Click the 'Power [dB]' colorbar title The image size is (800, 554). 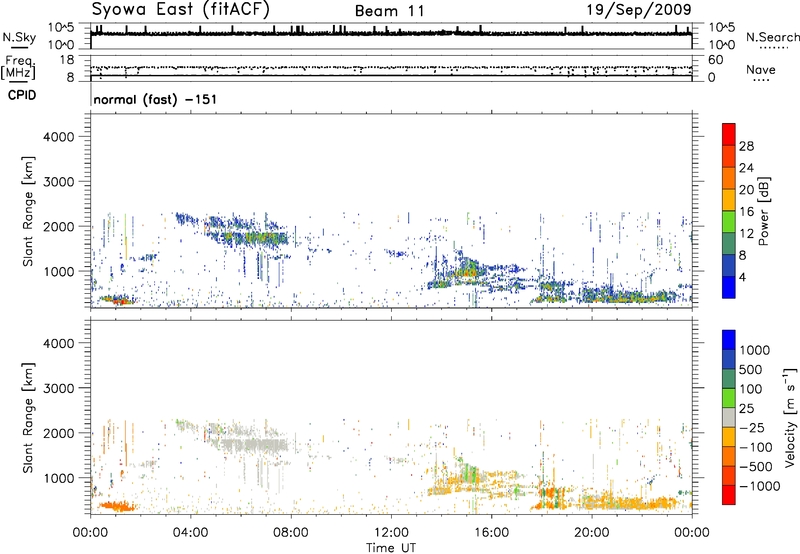[x=763, y=212]
